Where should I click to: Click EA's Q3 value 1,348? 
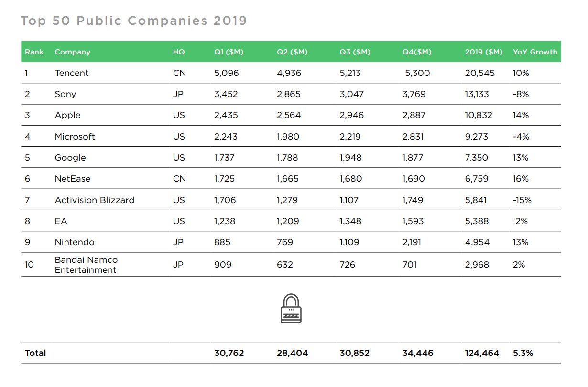350,221
